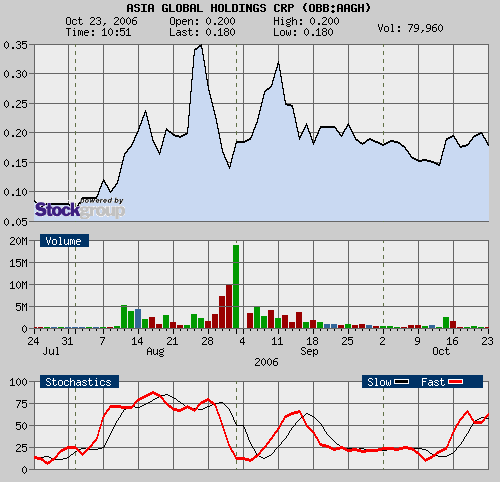Click the Aug month label on date axis
500x482 pixels.
pyautogui.click(x=155, y=351)
